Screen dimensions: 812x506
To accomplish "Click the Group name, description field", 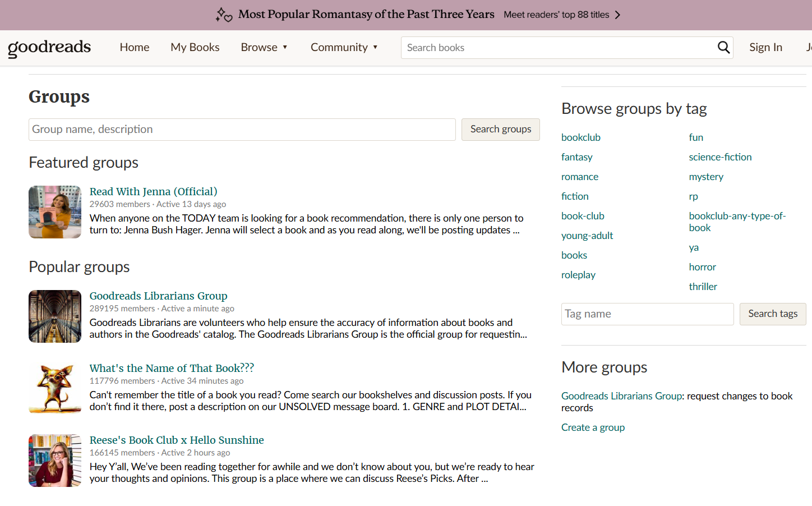I will point(242,130).
